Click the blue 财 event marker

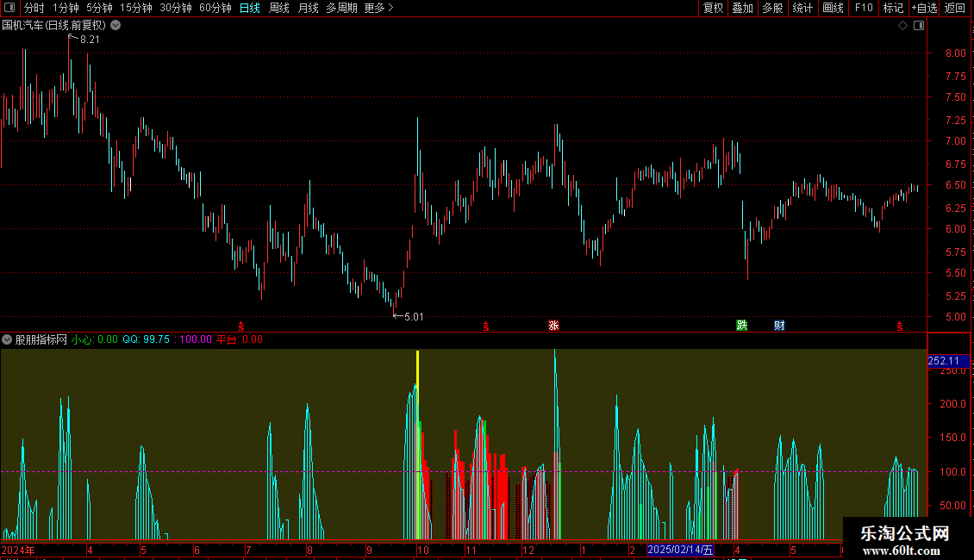click(779, 326)
